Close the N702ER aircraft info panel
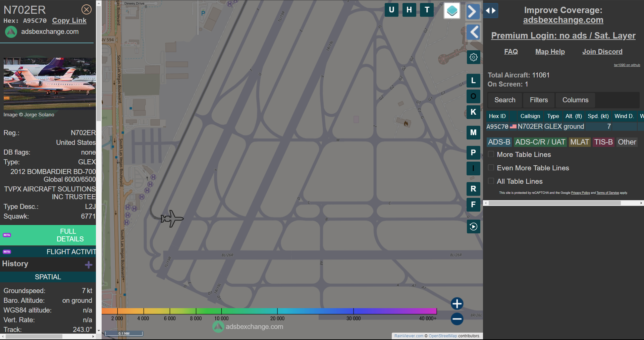The image size is (644, 340). click(87, 9)
